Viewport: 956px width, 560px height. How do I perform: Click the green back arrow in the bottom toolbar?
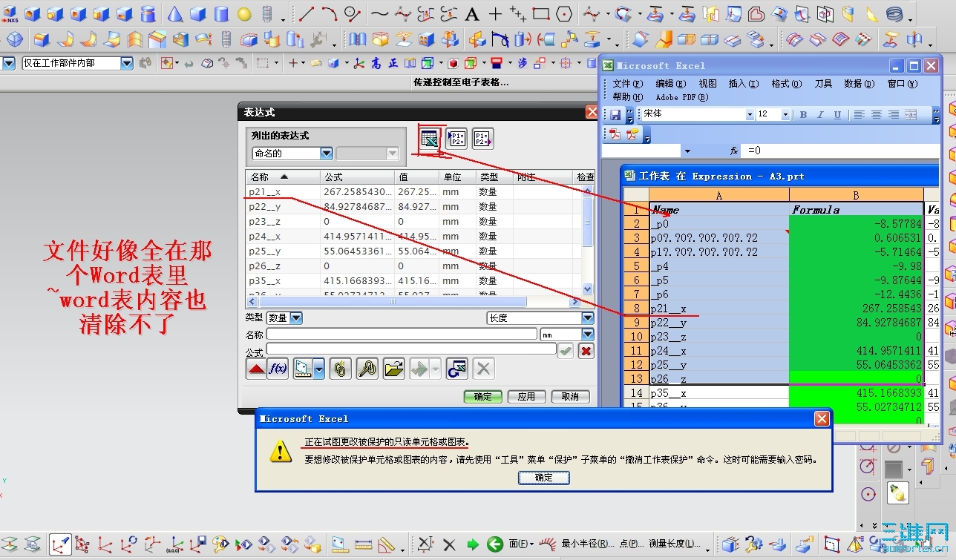(495, 545)
